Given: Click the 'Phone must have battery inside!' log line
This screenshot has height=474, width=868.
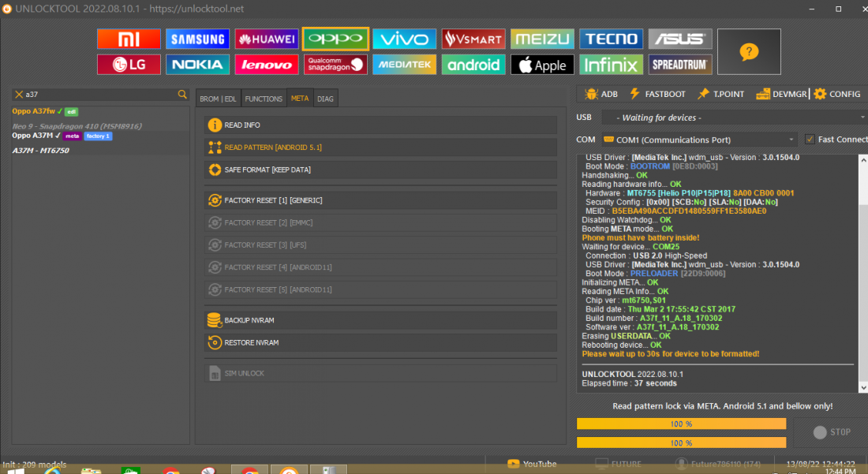Looking at the screenshot, I should pos(641,238).
